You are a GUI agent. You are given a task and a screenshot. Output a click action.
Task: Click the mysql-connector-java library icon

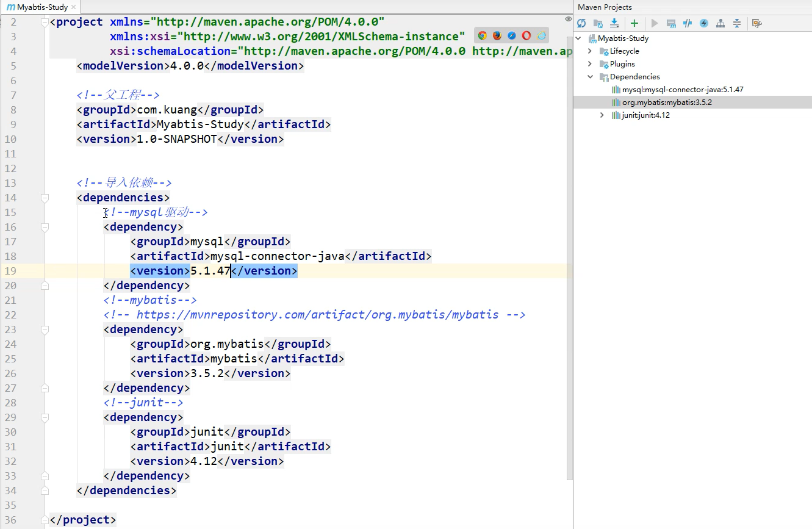click(616, 90)
